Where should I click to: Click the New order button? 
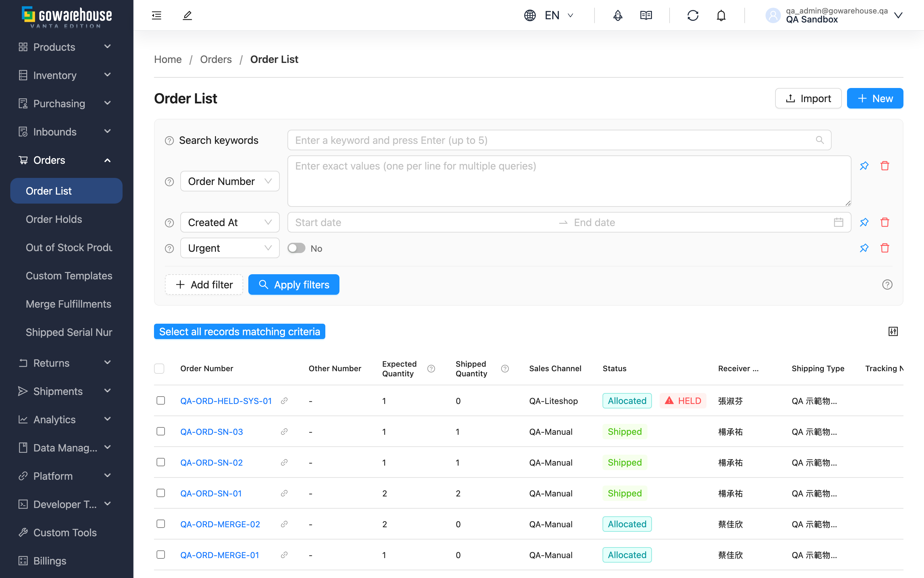(875, 98)
